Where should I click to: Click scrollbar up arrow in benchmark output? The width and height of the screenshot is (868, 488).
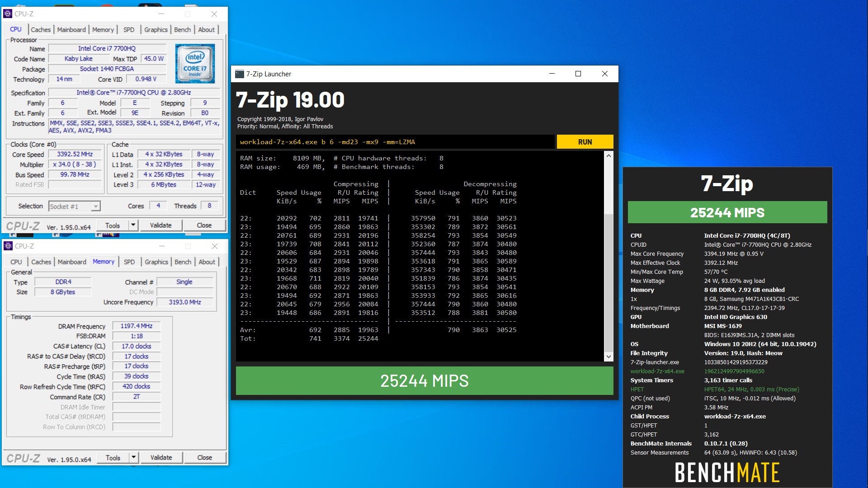pyautogui.click(x=609, y=155)
